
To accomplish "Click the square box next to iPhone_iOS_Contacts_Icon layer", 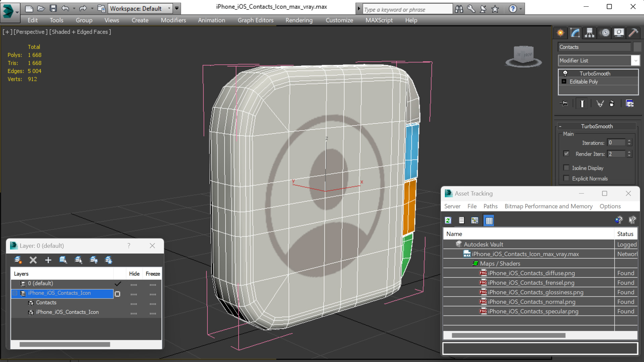I will point(117,294).
